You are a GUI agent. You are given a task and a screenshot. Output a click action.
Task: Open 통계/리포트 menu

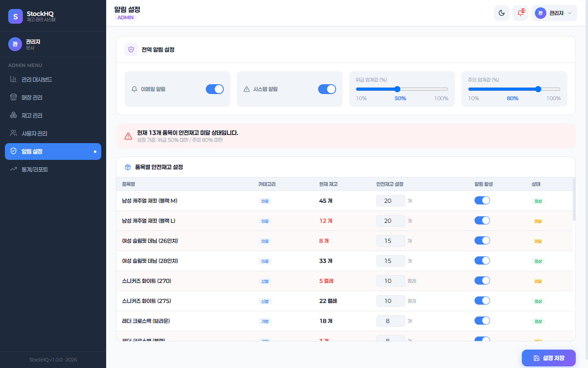tap(53, 169)
